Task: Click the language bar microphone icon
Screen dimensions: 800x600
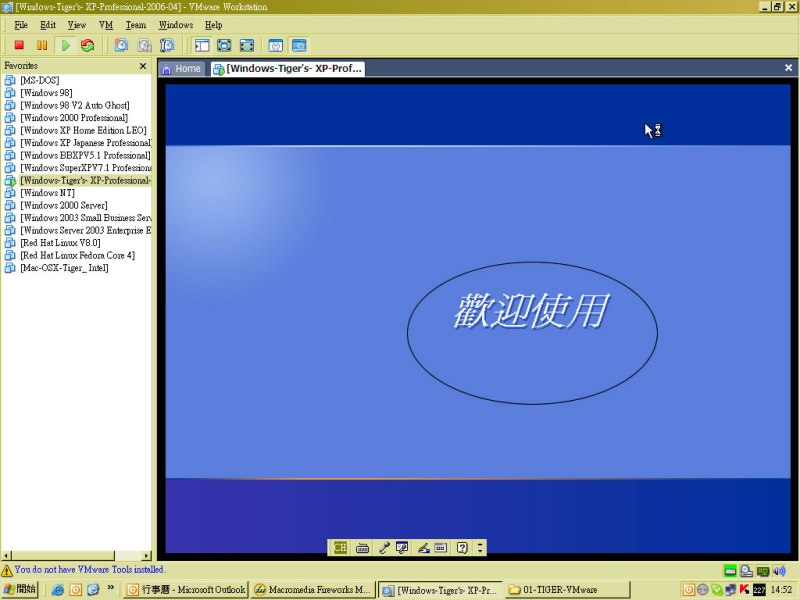Action: (x=384, y=548)
